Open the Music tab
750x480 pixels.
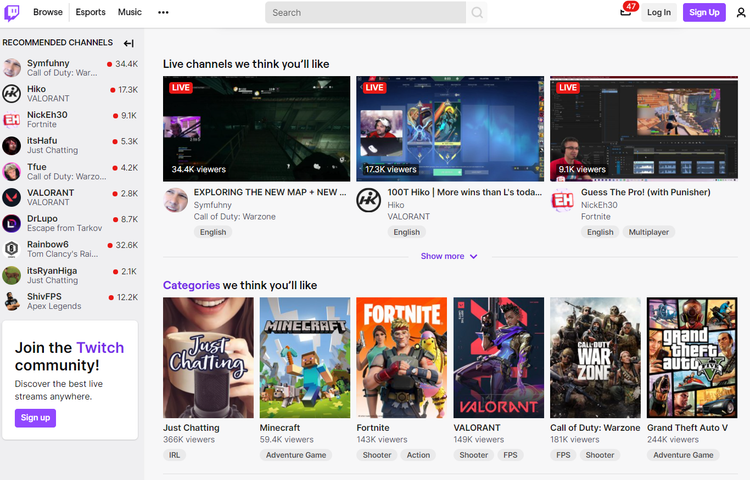point(130,12)
